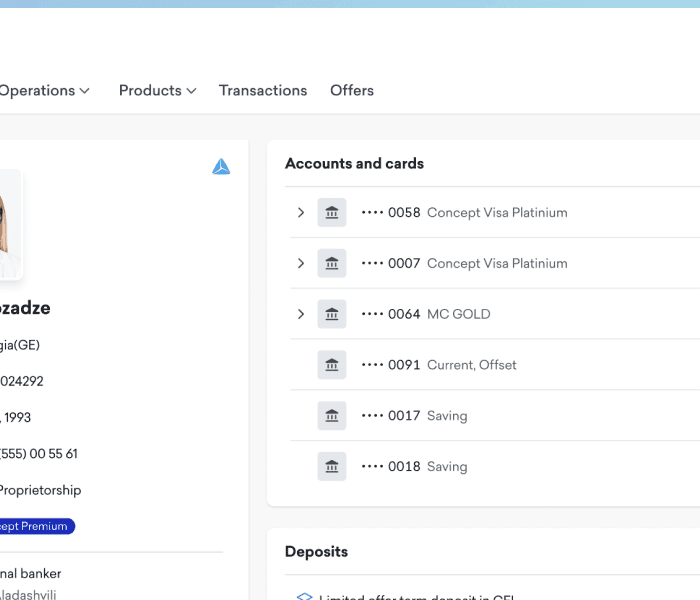Viewport: 700px width, 600px height.
Task: Click the Personal banker label
Action: [30, 574]
